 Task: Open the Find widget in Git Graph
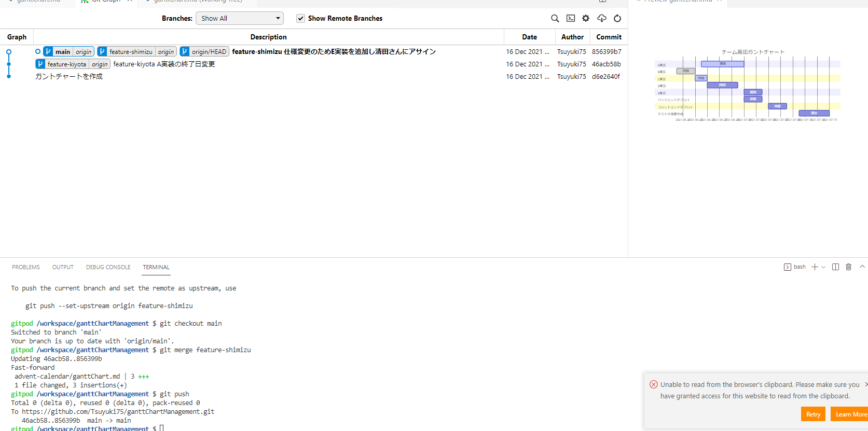pos(555,18)
